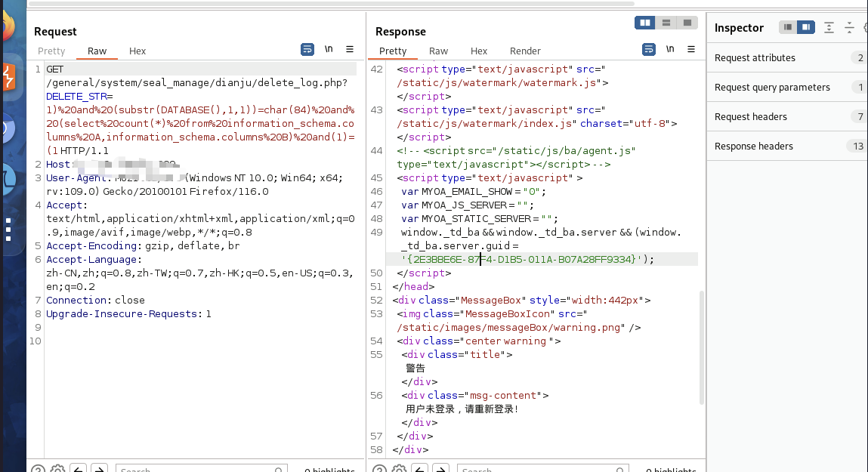Click the DELETE_STR parameter name
Screen dimensions: 868x472
tap(76, 96)
